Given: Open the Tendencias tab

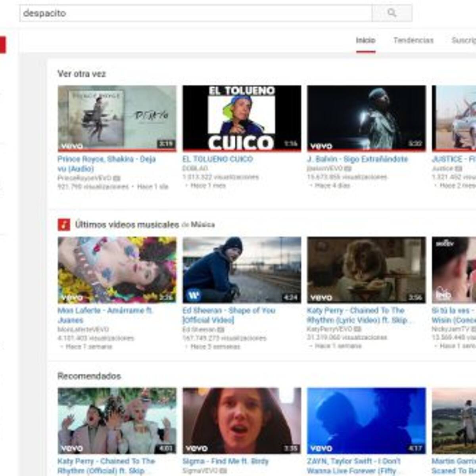Looking at the screenshot, I should click(x=413, y=40).
